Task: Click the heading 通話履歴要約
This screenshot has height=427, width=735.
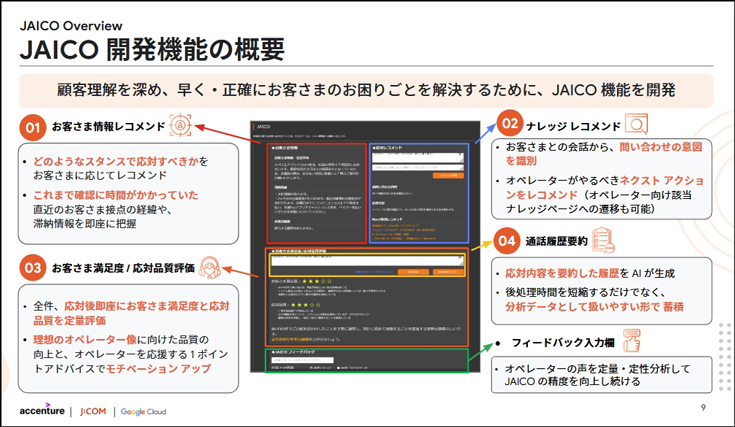Action: 556,241
